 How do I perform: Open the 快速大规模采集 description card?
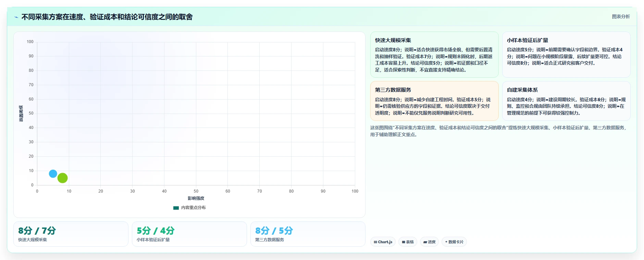click(x=434, y=55)
